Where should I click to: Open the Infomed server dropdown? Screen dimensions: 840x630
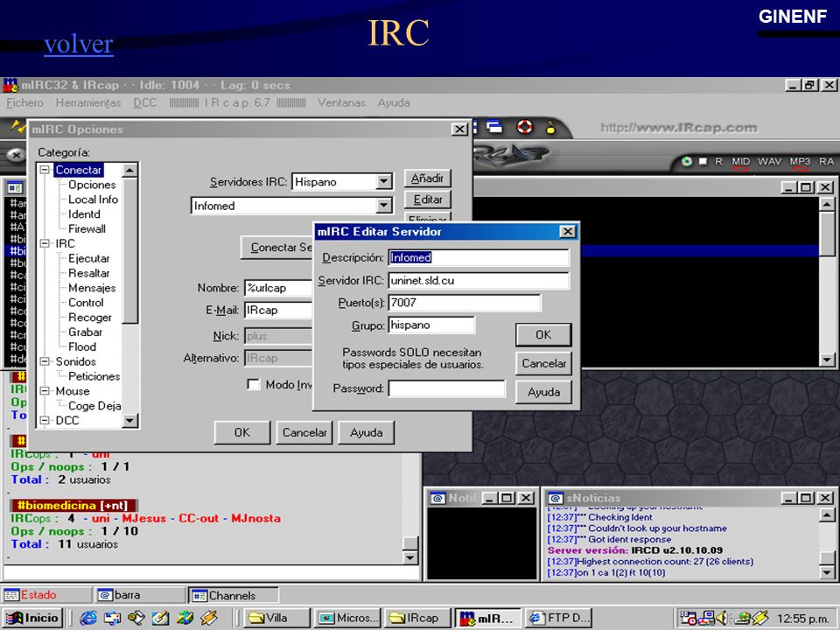point(383,206)
